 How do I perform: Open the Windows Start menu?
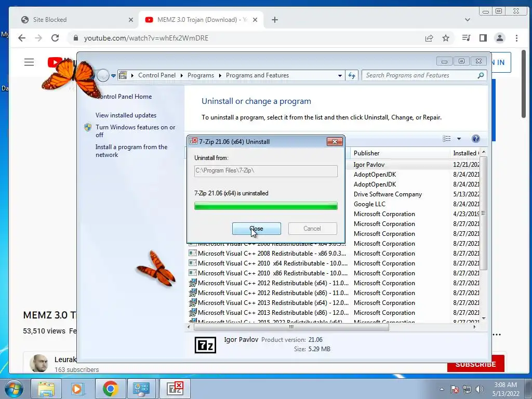[x=13, y=389]
